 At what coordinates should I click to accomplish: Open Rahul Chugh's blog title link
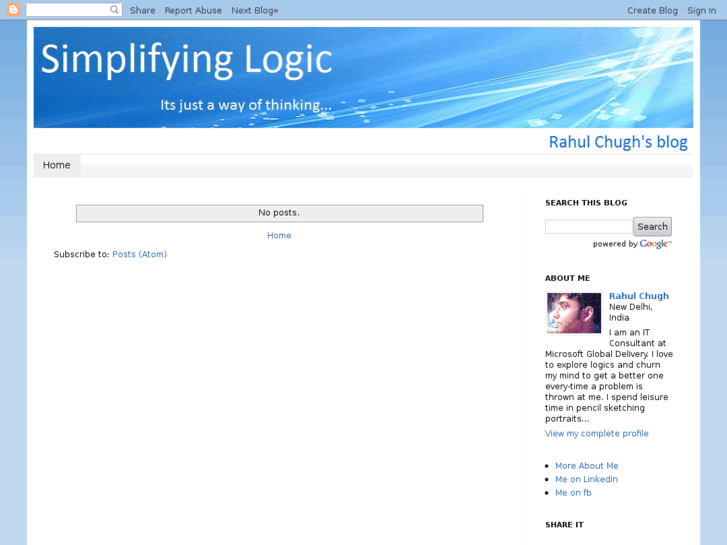click(618, 142)
